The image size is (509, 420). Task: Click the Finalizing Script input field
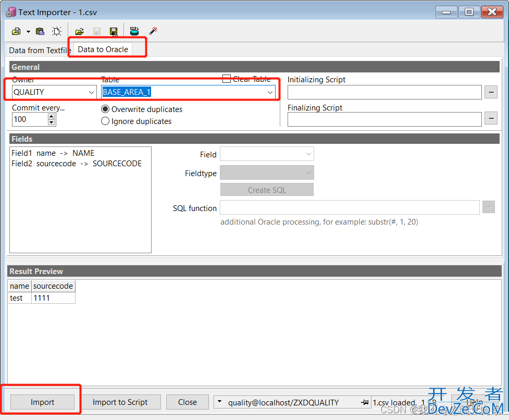pyautogui.click(x=384, y=119)
